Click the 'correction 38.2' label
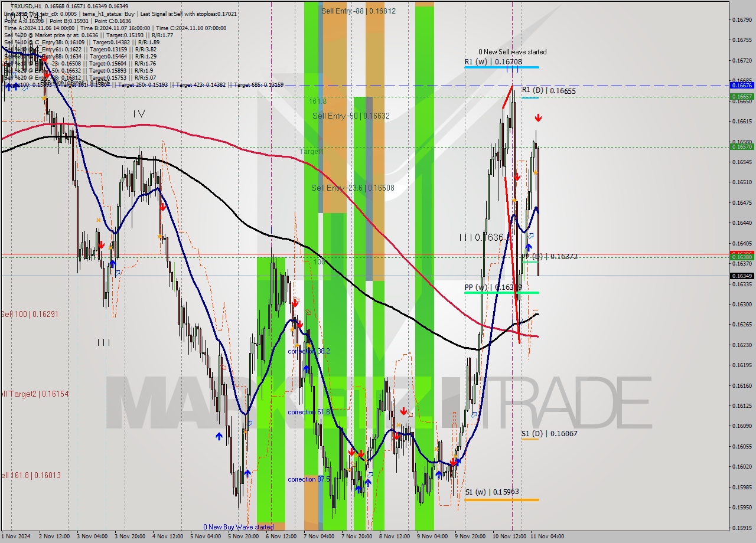 (x=309, y=351)
